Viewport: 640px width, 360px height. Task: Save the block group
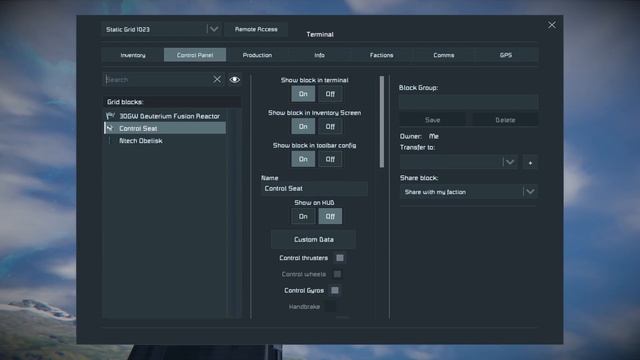(x=432, y=120)
